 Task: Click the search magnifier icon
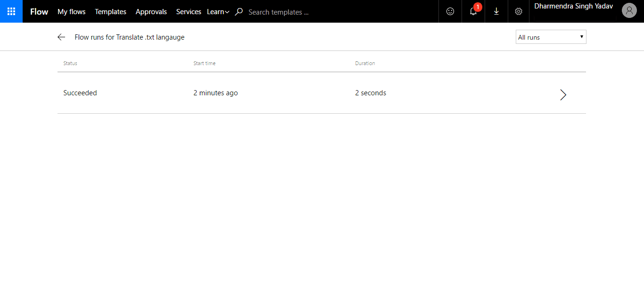pos(239,12)
